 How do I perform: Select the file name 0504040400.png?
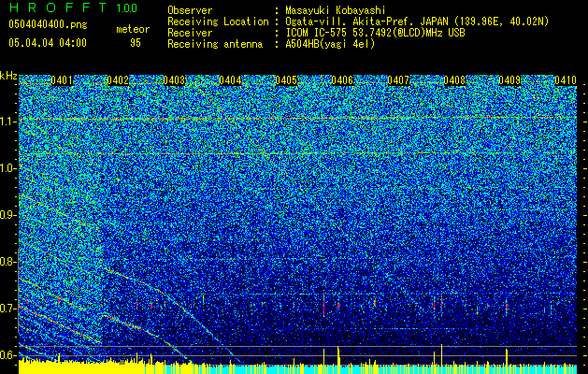tap(48, 25)
